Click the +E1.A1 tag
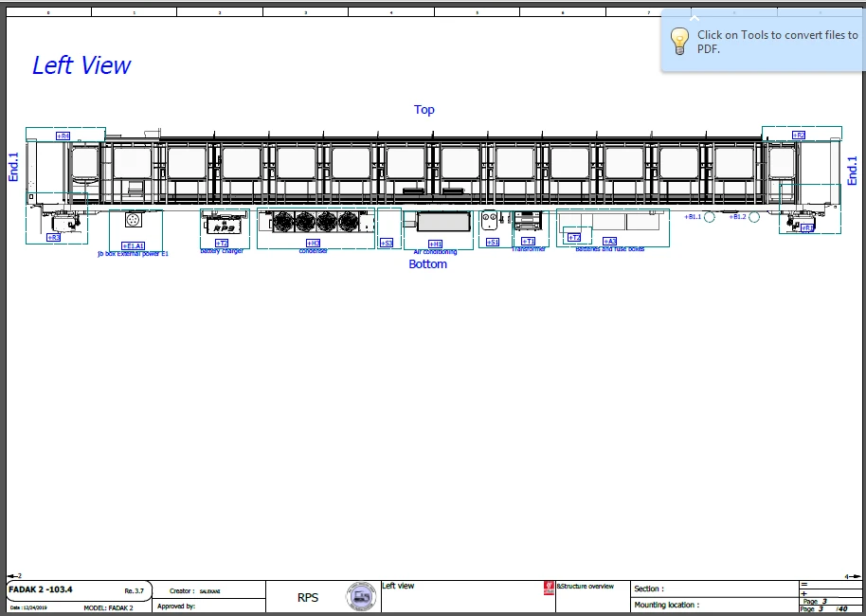866x616 pixels. (133, 245)
